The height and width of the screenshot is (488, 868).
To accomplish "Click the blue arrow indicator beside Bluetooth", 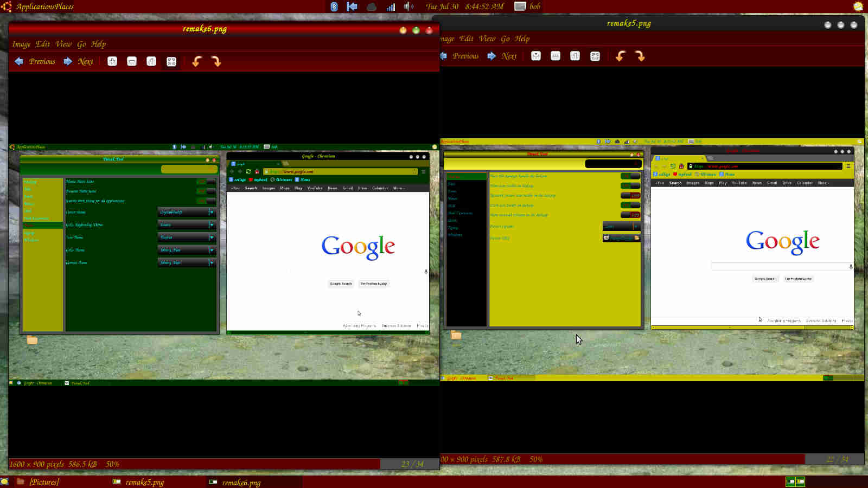I will point(352,7).
